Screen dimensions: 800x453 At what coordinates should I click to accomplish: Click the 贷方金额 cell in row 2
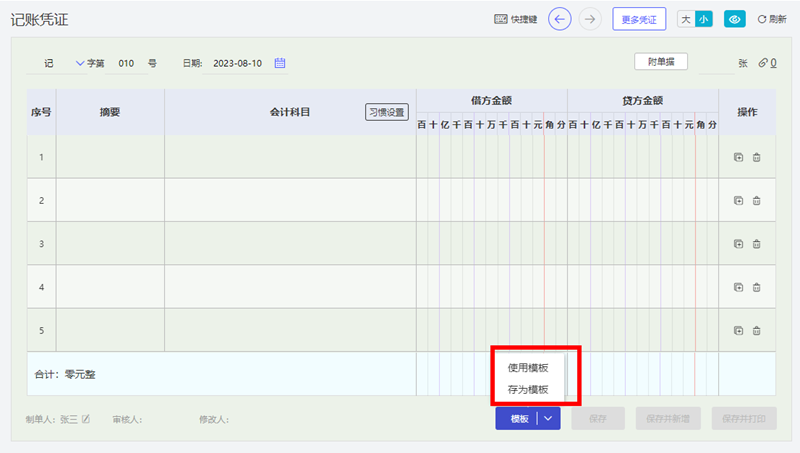643,200
